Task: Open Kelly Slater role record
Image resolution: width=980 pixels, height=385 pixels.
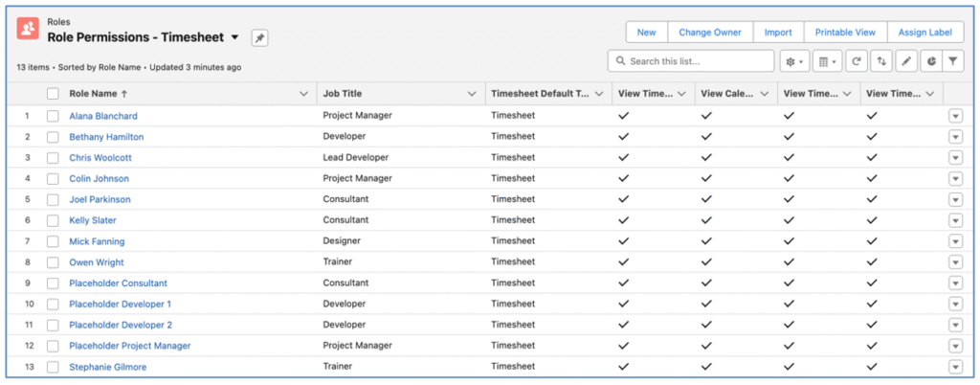Action: pyautogui.click(x=93, y=220)
